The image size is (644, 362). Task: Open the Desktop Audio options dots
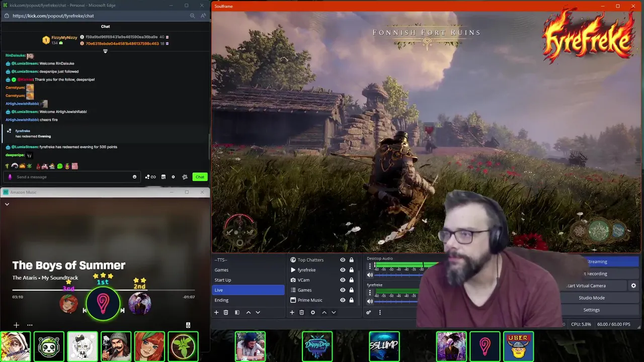(x=370, y=266)
